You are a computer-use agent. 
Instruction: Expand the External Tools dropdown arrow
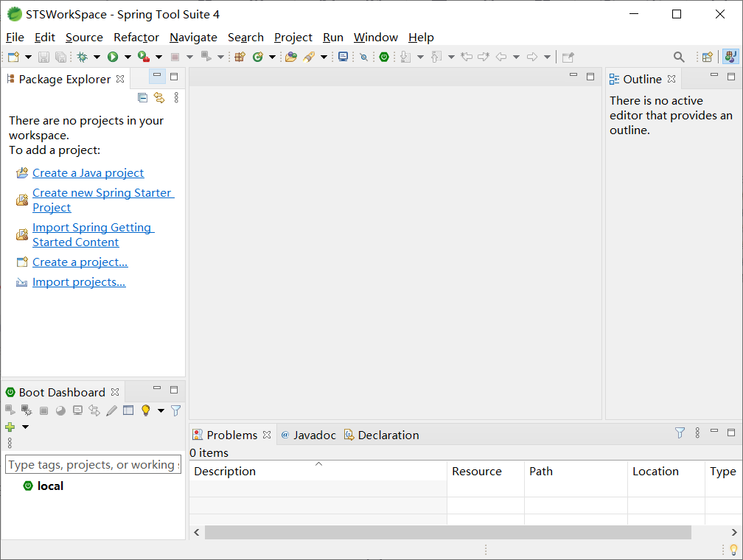coord(158,57)
